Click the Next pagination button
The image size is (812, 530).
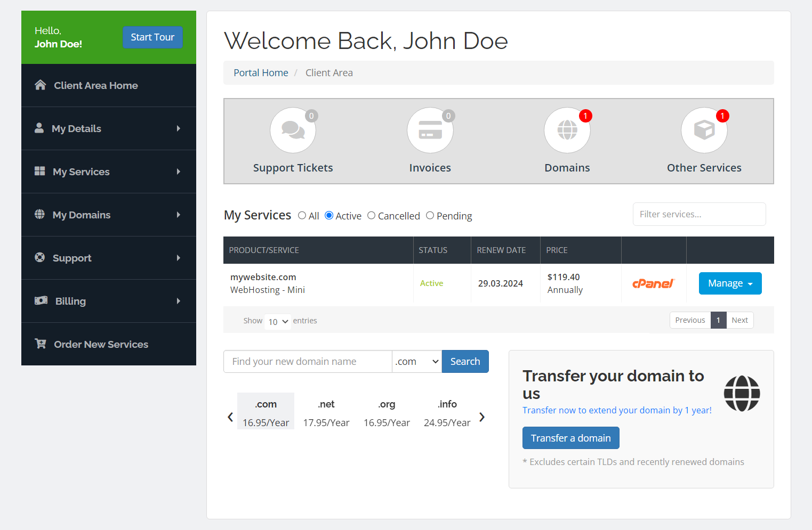point(739,320)
